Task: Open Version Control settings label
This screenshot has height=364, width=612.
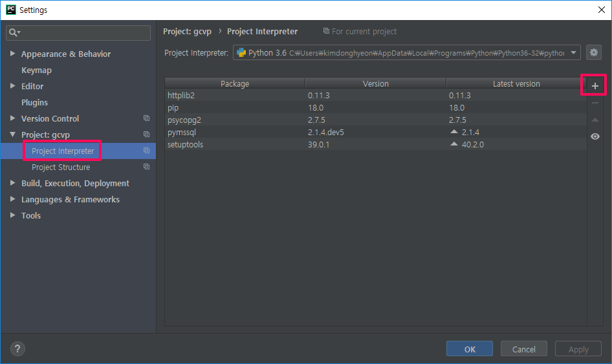Action: 50,118
